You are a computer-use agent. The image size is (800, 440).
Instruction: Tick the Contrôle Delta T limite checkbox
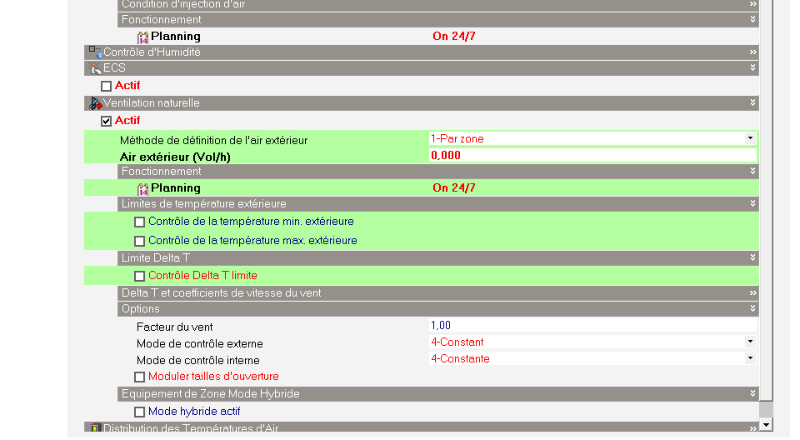[x=140, y=276]
